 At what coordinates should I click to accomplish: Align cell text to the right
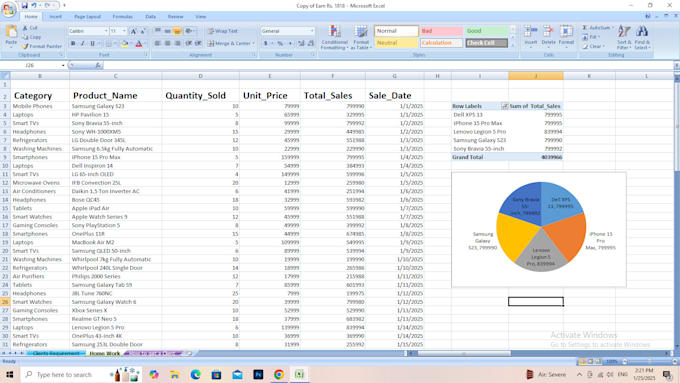pos(177,43)
